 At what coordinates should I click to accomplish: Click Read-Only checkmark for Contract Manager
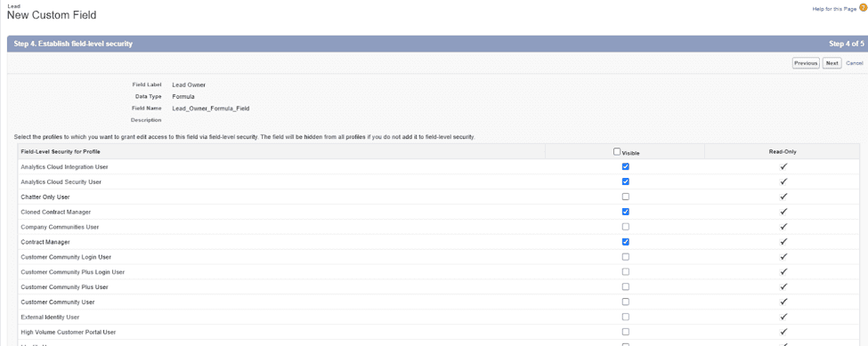pos(783,242)
